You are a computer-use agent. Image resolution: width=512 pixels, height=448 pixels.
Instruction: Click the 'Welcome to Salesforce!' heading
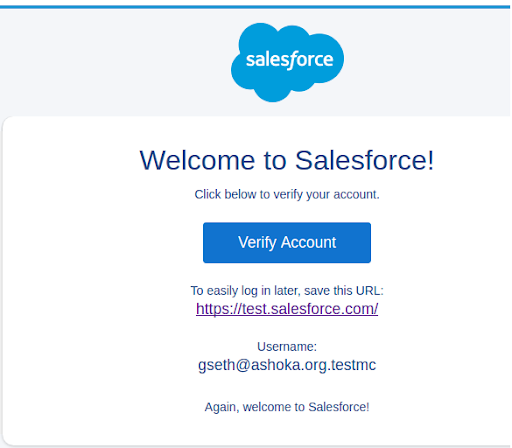(x=287, y=160)
